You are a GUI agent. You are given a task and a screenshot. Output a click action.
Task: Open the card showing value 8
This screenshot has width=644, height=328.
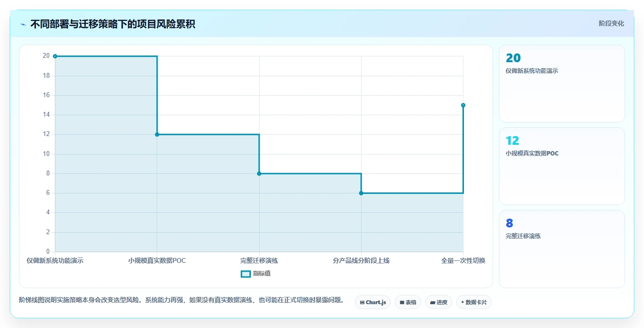[x=561, y=249]
